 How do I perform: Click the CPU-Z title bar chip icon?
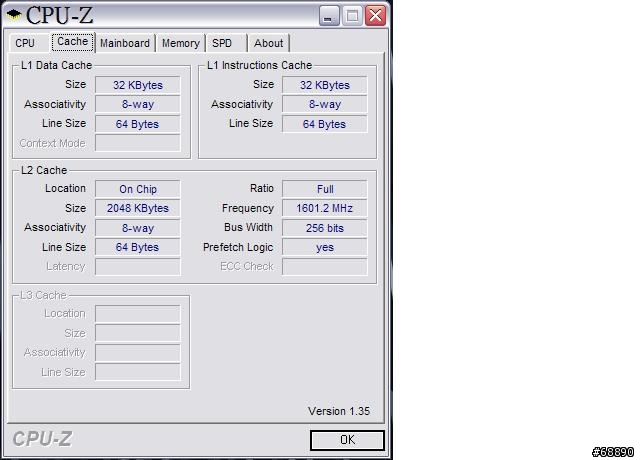[x=14, y=15]
